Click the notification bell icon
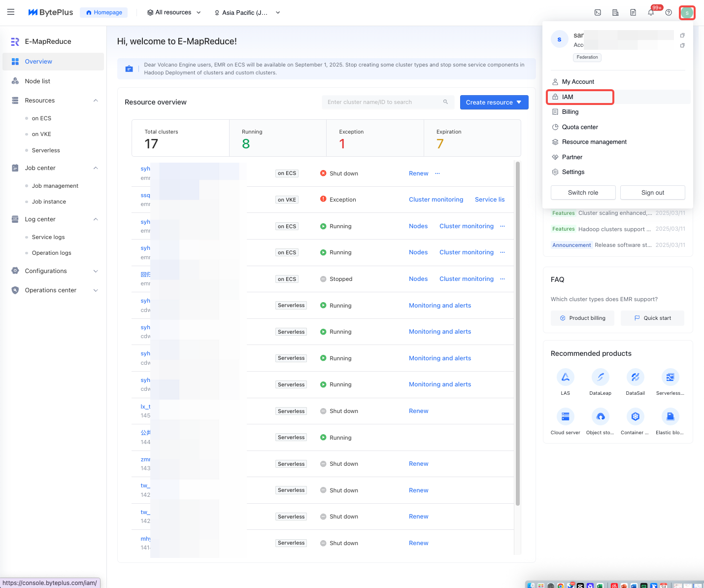This screenshot has height=588, width=704. click(x=651, y=13)
